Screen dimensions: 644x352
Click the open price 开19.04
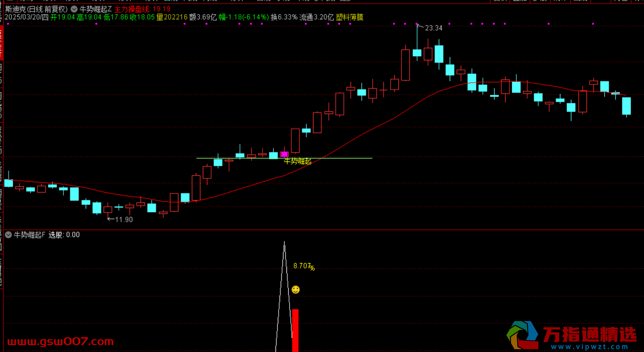[x=63, y=17]
